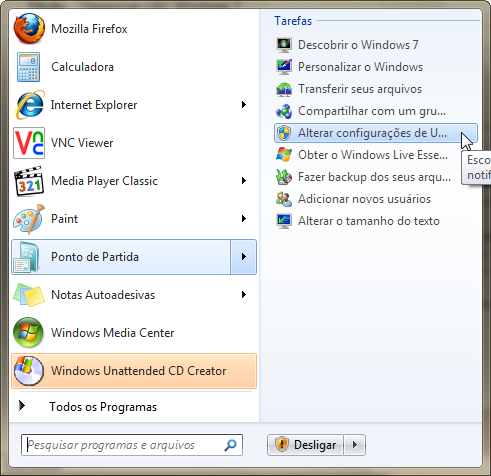
Task: Click the shield icon for Alterar configurações
Action: pos(284,133)
